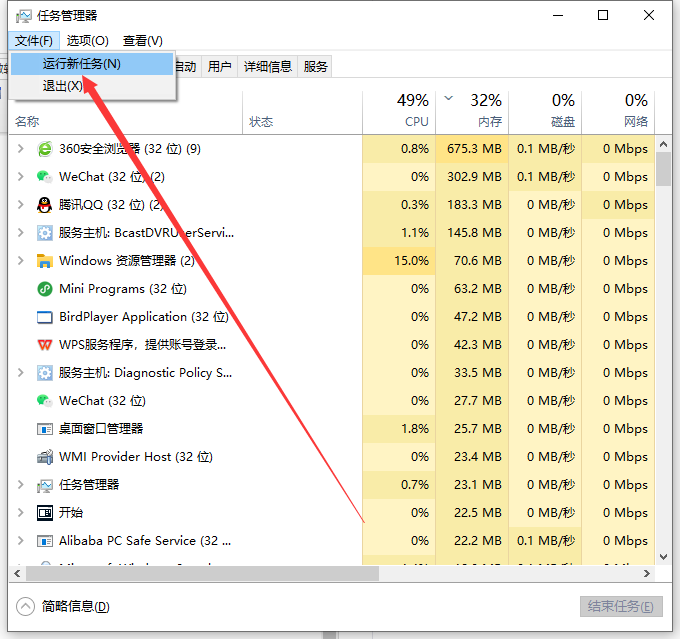
Task: Collapse details using the 简略信息 arrow
Action: click(26, 606)
